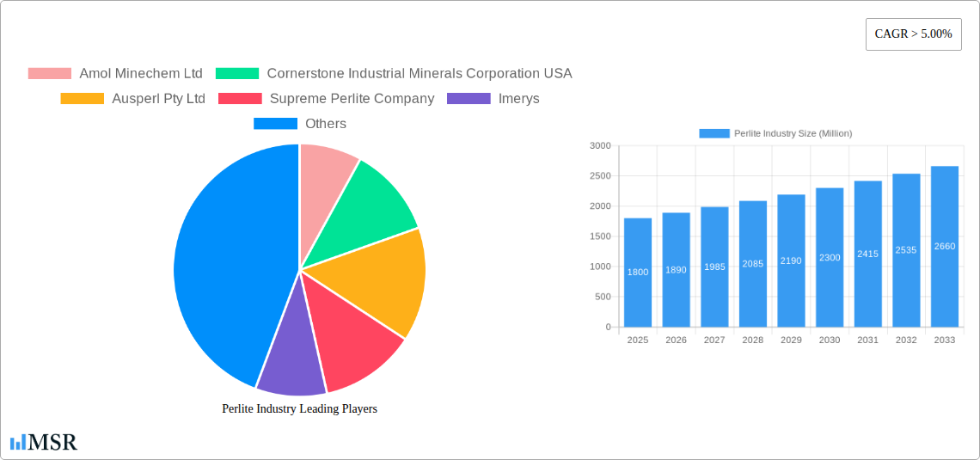Click the 2033 bar showing 2660
The image size is (980, 460).
(944, 247)
